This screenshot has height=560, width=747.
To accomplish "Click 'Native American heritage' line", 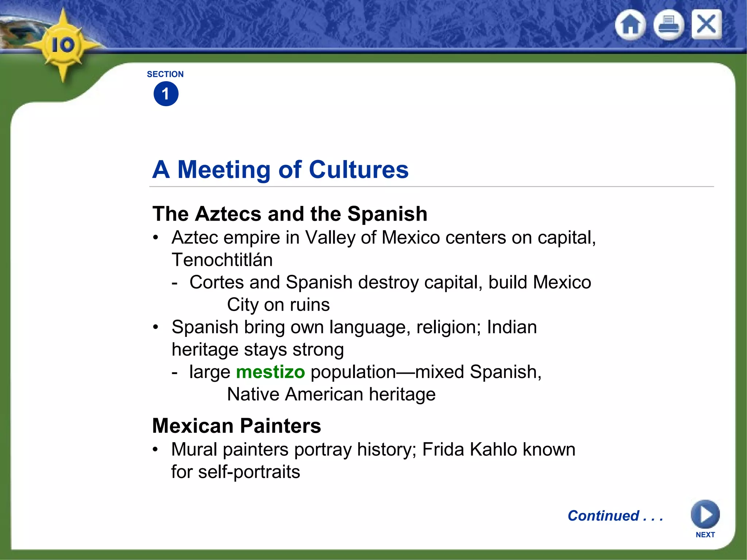I will 331,394.
